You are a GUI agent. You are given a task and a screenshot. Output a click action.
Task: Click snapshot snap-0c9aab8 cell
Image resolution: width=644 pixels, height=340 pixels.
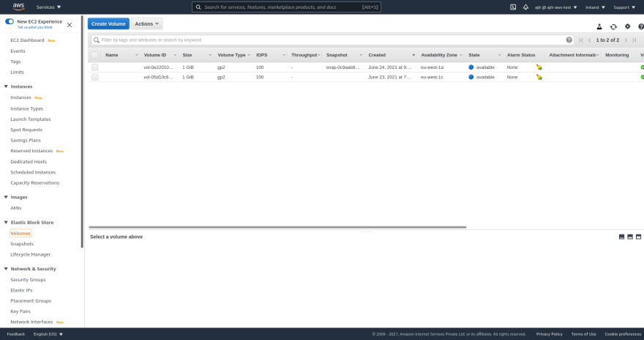click(x=342, y=67)
